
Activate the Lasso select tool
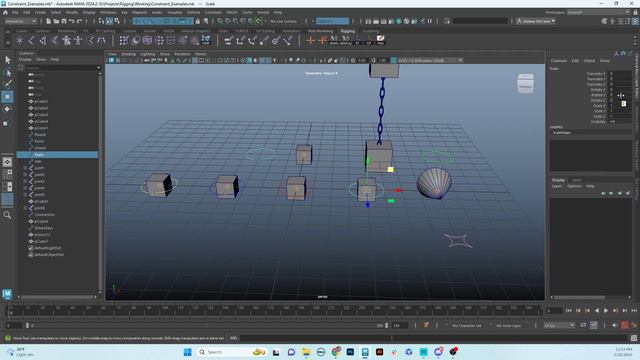click(x=7, y=73)
